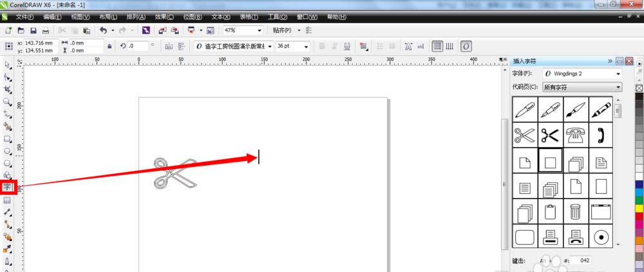Pick the red swatch in palette
Viewport: 644px width, 272px height.
639,216
